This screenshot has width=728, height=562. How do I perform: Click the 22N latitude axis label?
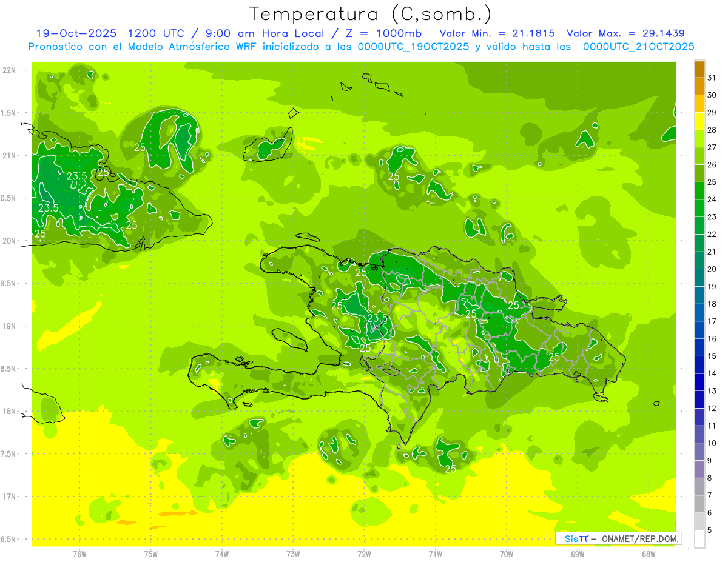click(x=9, y=70)
